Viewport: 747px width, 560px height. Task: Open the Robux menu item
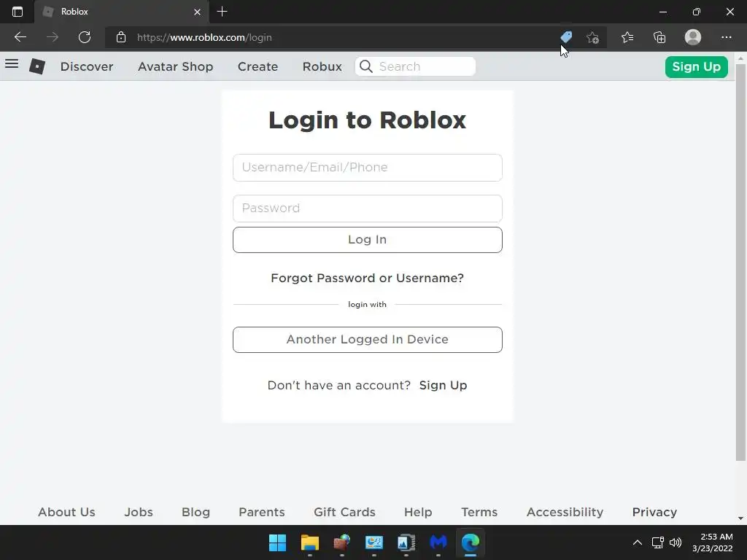click(322, 66)
